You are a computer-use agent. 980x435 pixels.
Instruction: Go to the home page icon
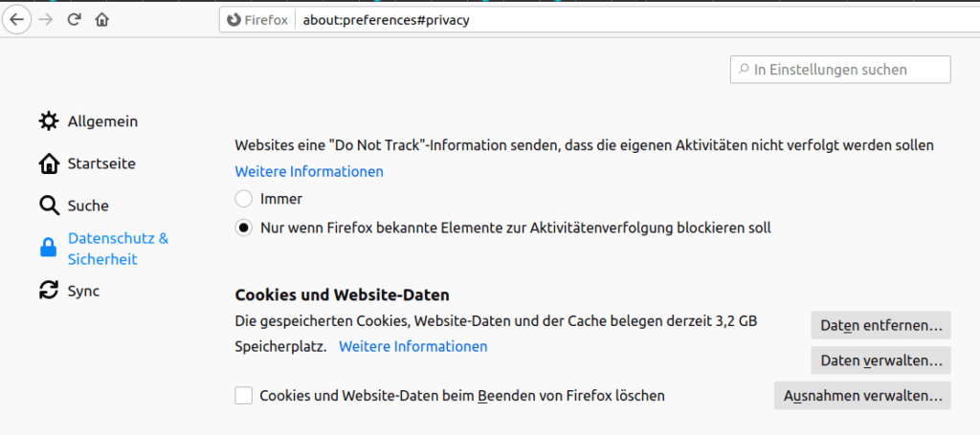(x=101, y=20)
